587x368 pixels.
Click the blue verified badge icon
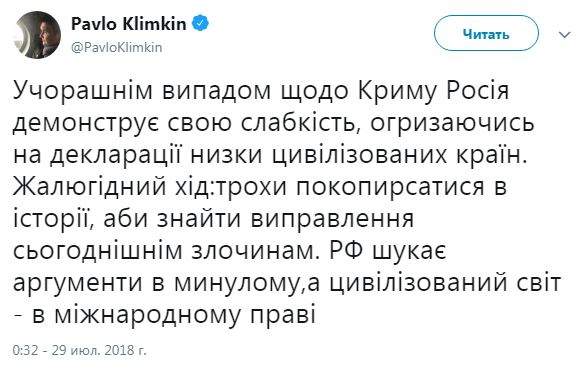200,24
